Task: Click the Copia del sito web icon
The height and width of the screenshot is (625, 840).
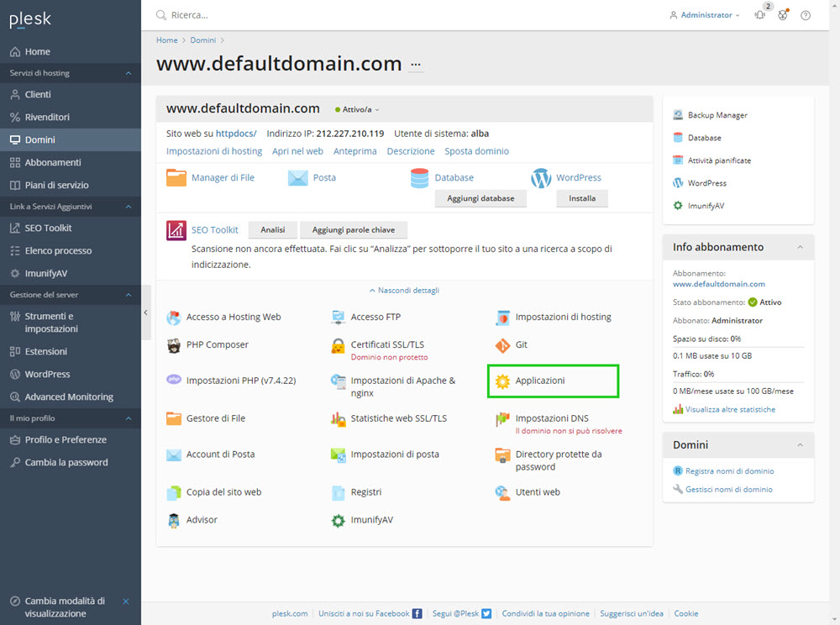Action: (174, 493)
